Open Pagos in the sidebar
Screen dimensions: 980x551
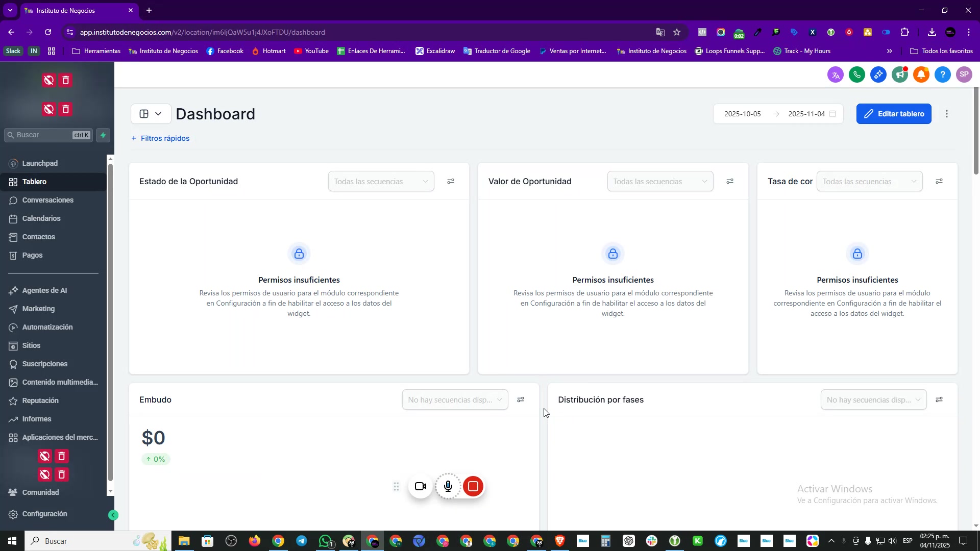[33, 255]
